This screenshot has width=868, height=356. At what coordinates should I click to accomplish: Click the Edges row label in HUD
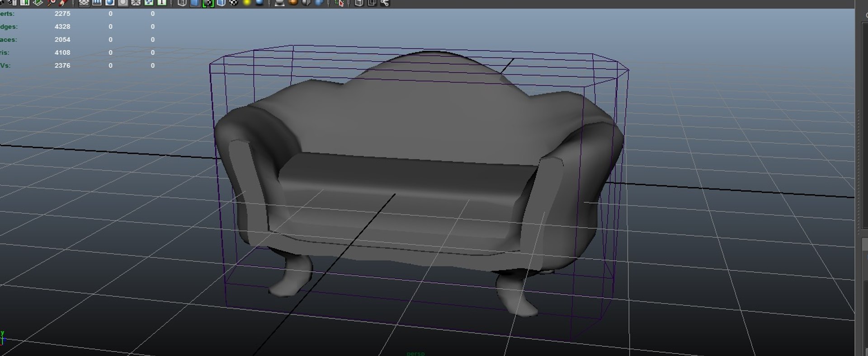click(x=9, y=27)
